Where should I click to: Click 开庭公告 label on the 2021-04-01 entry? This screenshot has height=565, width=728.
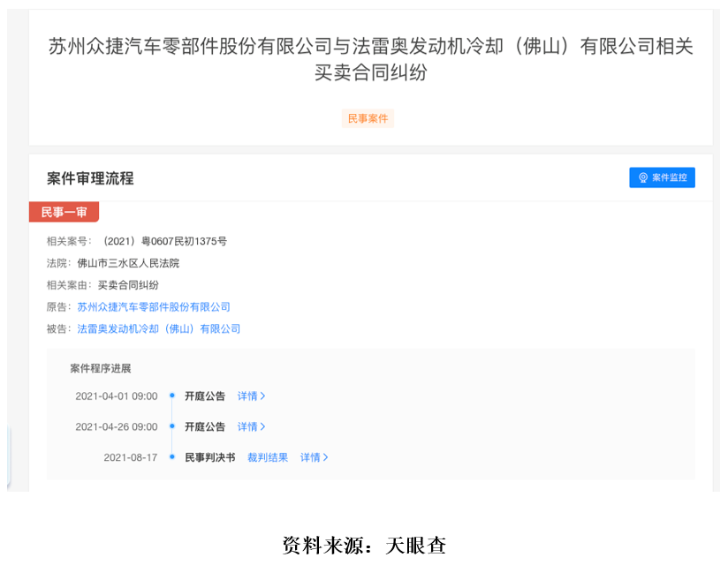[x=205, y=396]
